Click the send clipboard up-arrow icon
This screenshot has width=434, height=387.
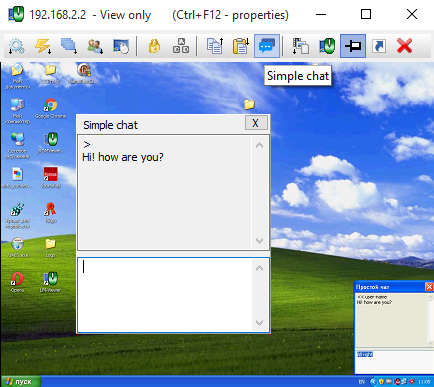(x=215, y=46)
